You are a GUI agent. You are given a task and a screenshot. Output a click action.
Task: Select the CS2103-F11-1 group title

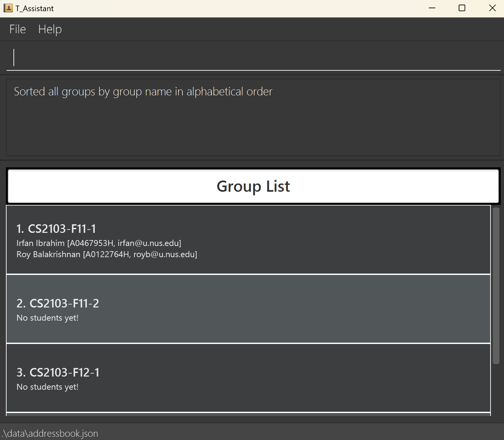(x=56, y=229)
